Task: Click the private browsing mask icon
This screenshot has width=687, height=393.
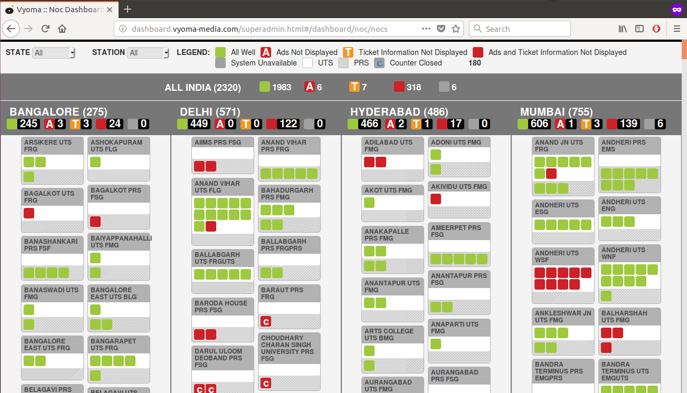Action: click(676, 9)
